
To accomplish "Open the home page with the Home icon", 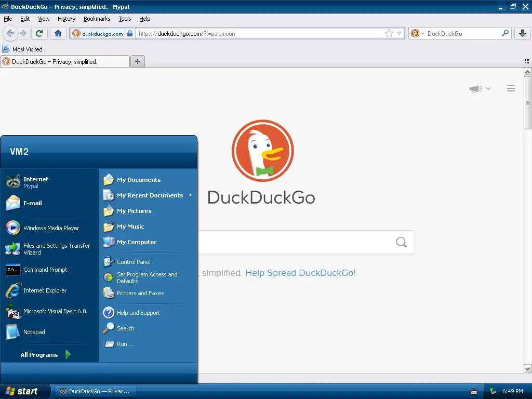I will 58,33.
